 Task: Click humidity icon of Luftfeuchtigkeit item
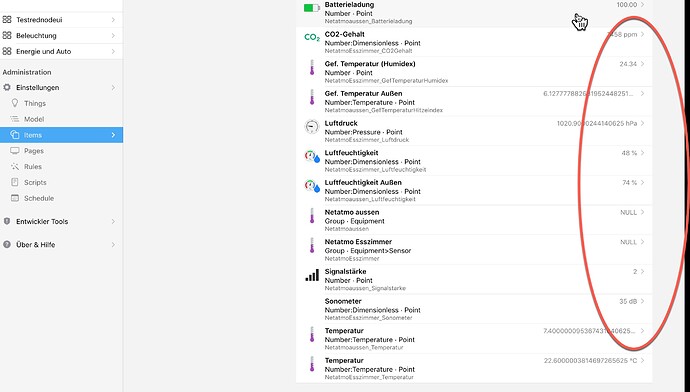click(x=312, y=156)
